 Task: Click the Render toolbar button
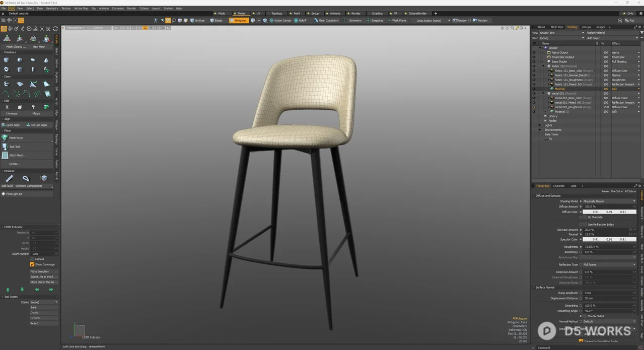pos(461,21)
